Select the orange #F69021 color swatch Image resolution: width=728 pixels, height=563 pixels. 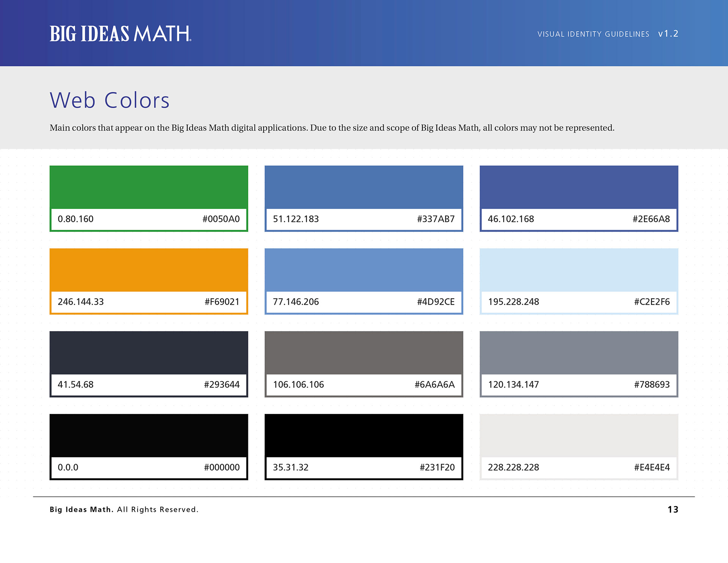click(149, 270)
